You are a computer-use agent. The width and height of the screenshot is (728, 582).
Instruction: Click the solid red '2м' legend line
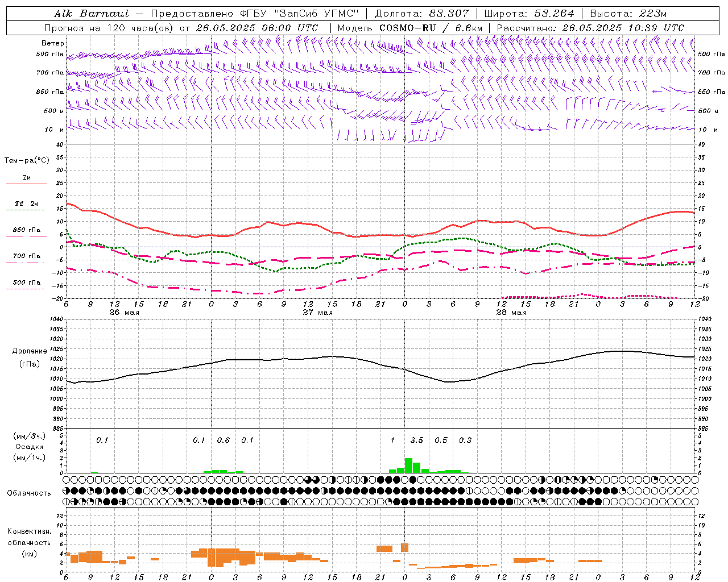pyautogui.click(x=26, y=184)
